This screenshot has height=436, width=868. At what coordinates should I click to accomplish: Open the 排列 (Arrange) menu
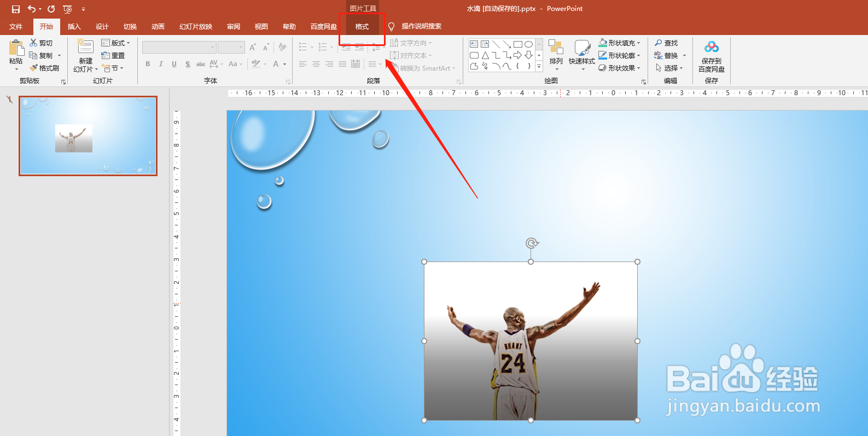pos(556,55)
